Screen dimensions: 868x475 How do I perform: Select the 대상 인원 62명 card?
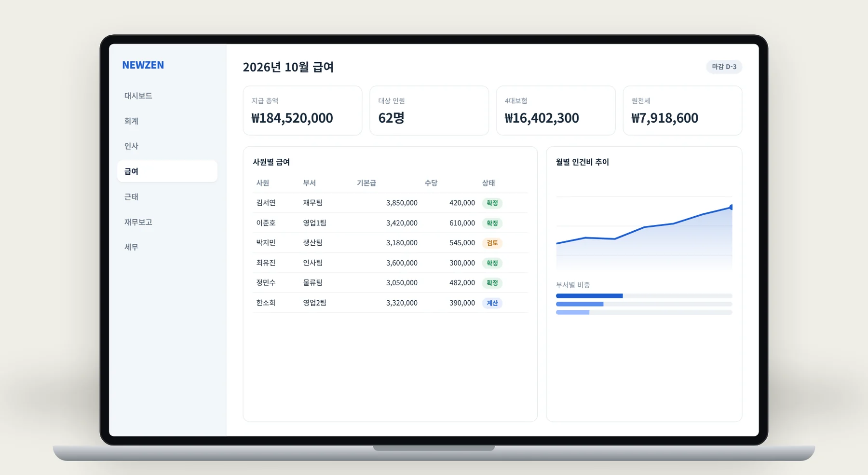point(429,111)
